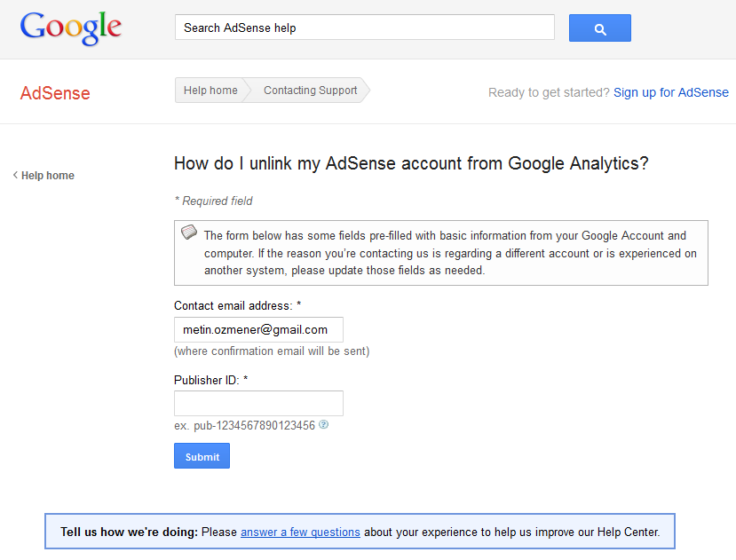Click the example pub-1234567890123456 text

244,426
